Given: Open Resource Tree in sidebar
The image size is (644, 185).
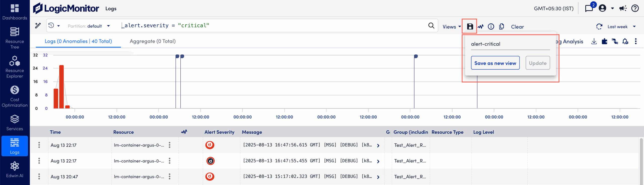Looking at the screenshot, I should coord(15,38).
